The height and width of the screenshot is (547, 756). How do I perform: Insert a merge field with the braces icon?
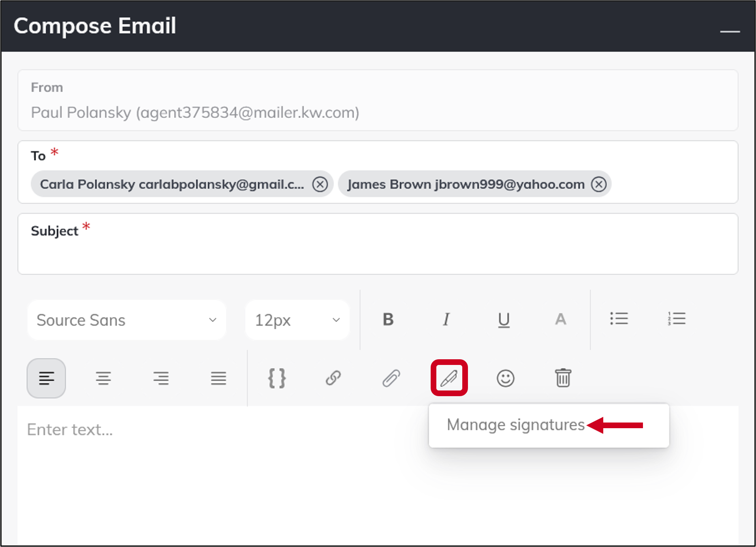276,378
